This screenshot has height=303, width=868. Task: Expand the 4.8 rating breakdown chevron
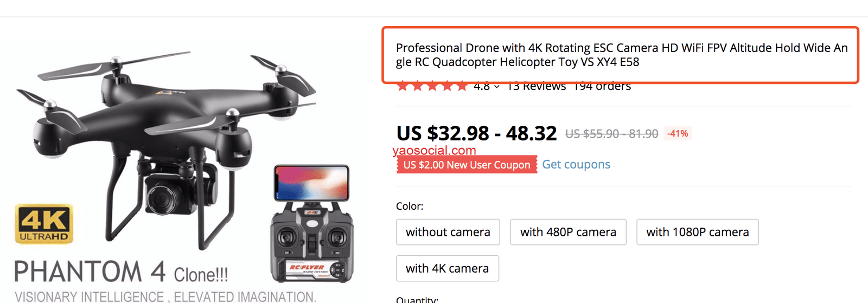[x=497, y=87]
